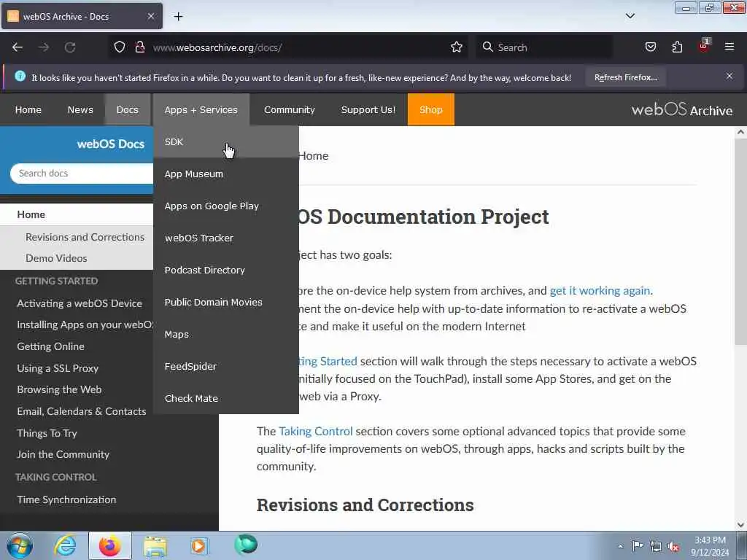Open the Firefox hamburger menu
The height and width of the screenshot is (560, 747).
tap(729, 47)
